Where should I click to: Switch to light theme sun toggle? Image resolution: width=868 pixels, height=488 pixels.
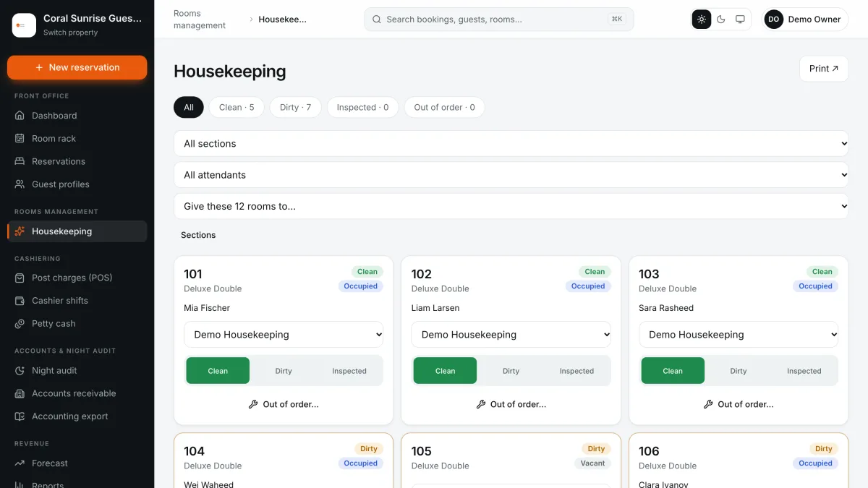pyautogui.click(x=702, y=20)
